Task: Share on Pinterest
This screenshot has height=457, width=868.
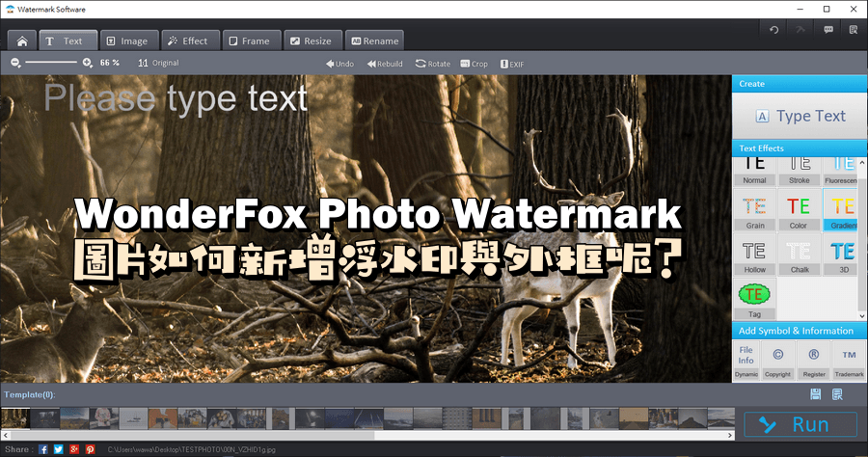Action: (x=91, y=449)
